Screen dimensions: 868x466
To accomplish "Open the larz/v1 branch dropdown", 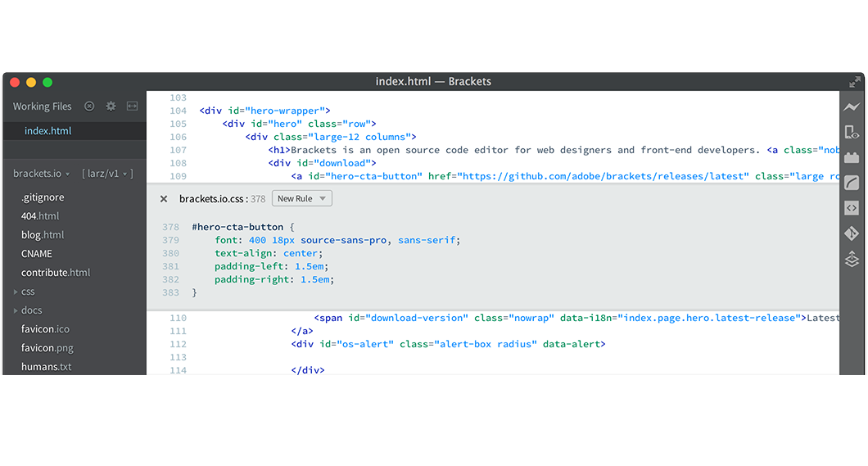I will (107, 174).
